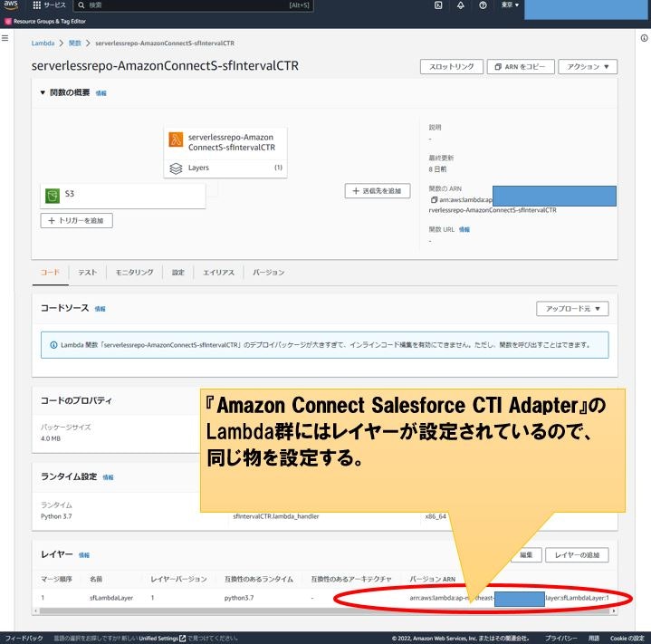The image size is (651, 644).
Task: Open the actions (アクション) dropdown
Action: point(588,66)
